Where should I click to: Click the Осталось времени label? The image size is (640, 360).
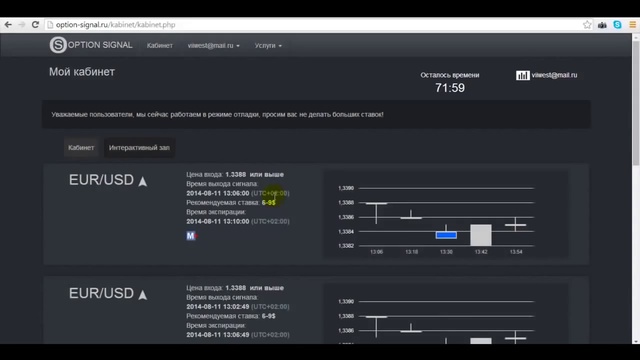(x=450, y=75)
